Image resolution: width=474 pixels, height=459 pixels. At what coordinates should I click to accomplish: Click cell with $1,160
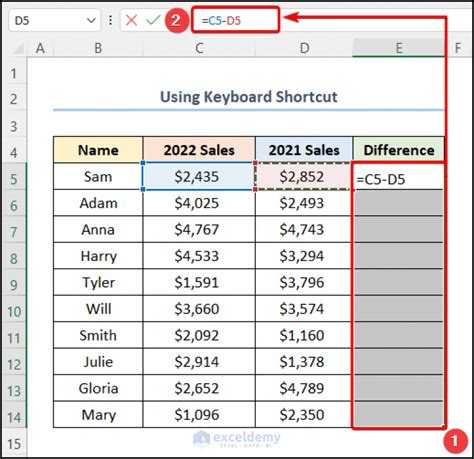pyautogui.click(x=304, y=335)
